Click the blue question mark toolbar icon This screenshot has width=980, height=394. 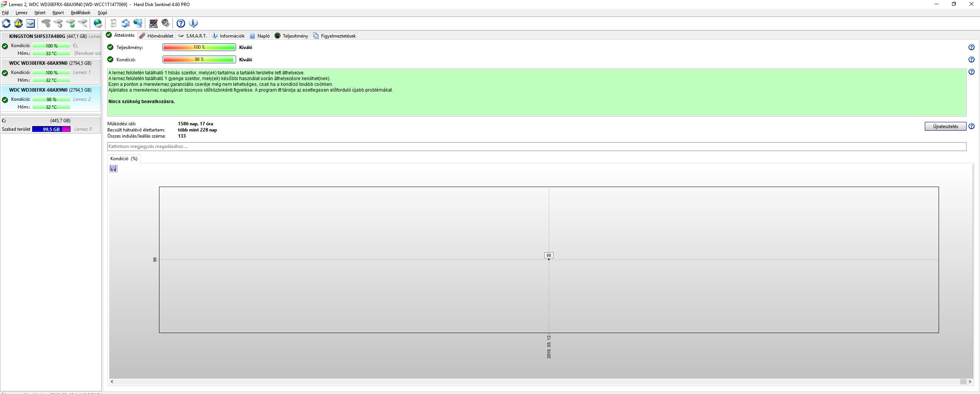[181, 23]
